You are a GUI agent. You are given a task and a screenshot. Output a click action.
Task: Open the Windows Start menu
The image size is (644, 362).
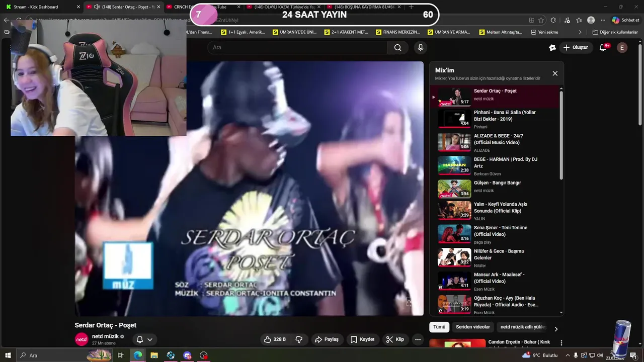[8, 355]
